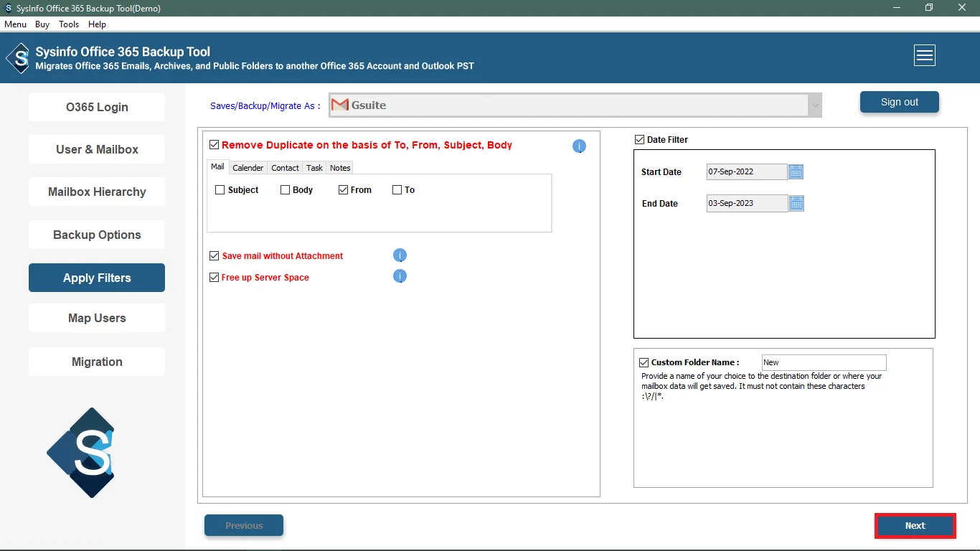Expand the Saves/Backup/Migrate As dropdown arrow
The height and width of the screenshot is (551, 980).
pos(814,105)
